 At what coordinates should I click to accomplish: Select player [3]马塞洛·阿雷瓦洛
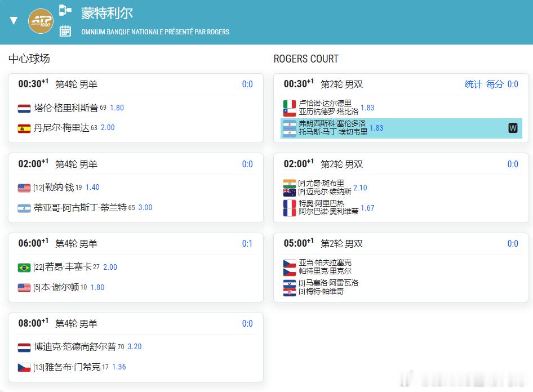[x=328, y=283]
